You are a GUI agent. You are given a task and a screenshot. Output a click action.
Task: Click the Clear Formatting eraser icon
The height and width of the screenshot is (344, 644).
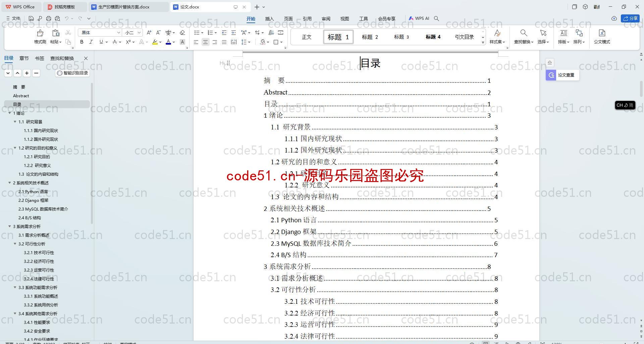pos(182,33)
